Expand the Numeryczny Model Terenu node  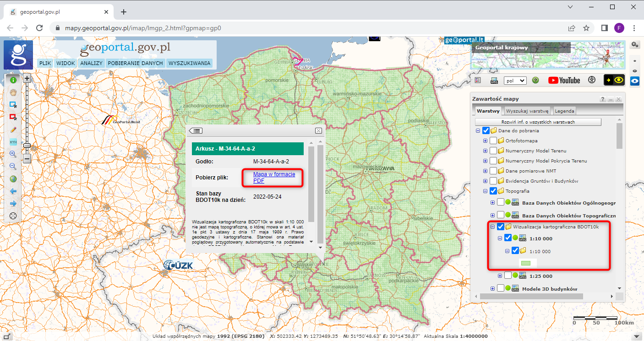click(x=486, y=151)
